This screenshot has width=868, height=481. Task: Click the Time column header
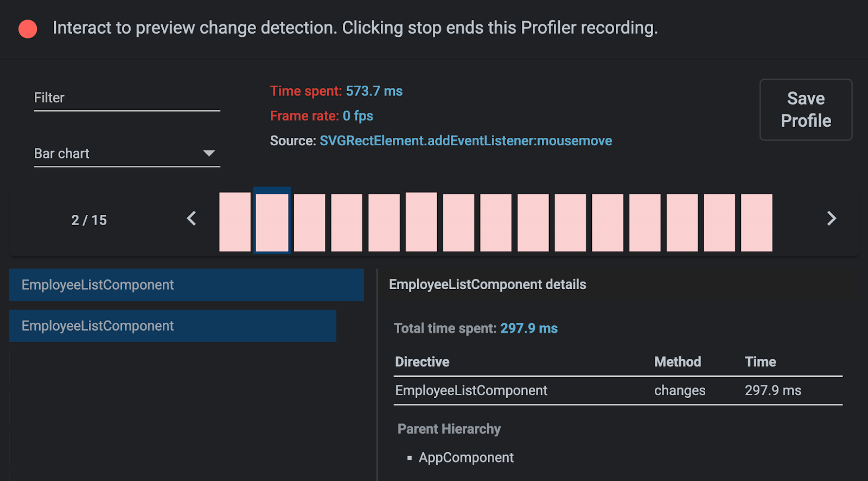(x=760, y=362)
